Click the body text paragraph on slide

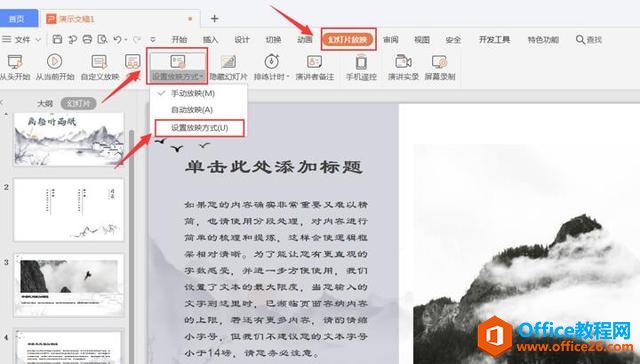(276, 279)
